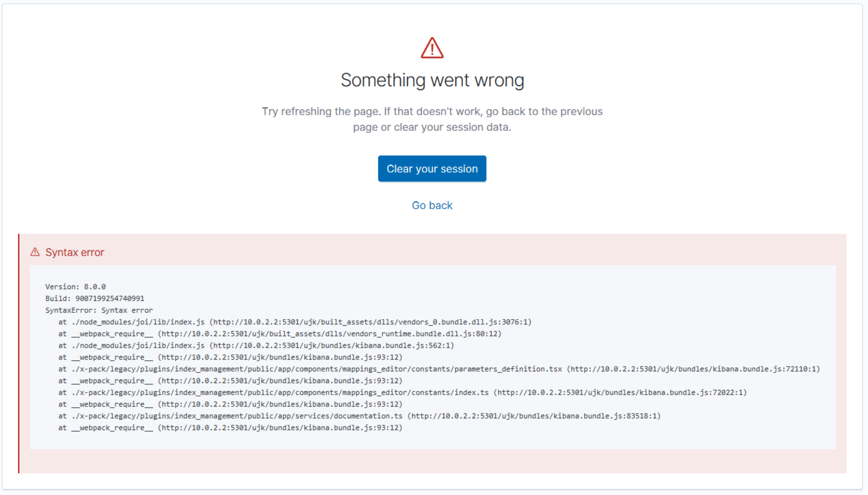Click stack line mentioning mappings_editor/constants/index.ts
The image size is (868, 495).
tap(403, 392)
